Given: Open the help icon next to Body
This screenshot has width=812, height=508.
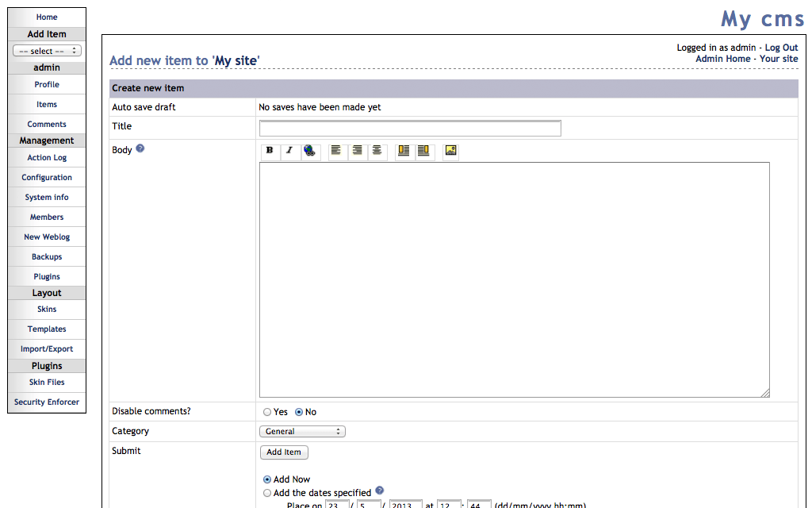Looking at the screenshot, I should (140, 148).
